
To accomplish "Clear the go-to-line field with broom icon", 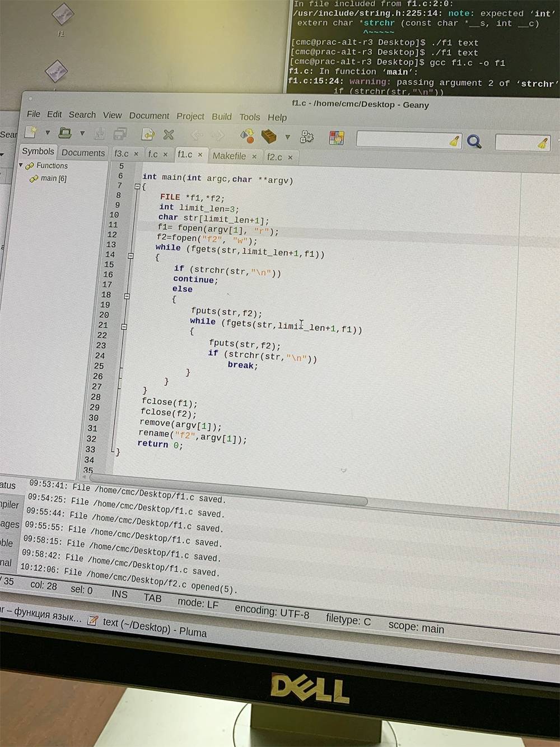I will tap(542, 143).
